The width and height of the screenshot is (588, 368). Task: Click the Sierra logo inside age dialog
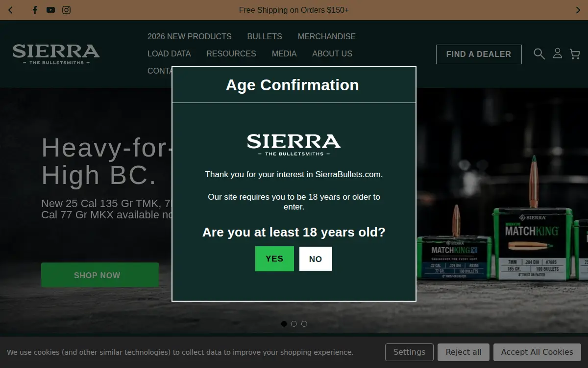pos(294,144)
